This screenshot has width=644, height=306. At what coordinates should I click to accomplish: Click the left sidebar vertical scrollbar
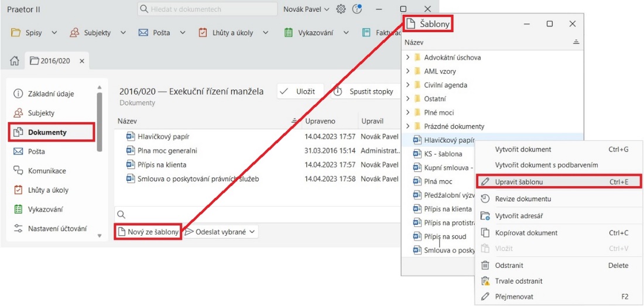click(x=99, y=117)
